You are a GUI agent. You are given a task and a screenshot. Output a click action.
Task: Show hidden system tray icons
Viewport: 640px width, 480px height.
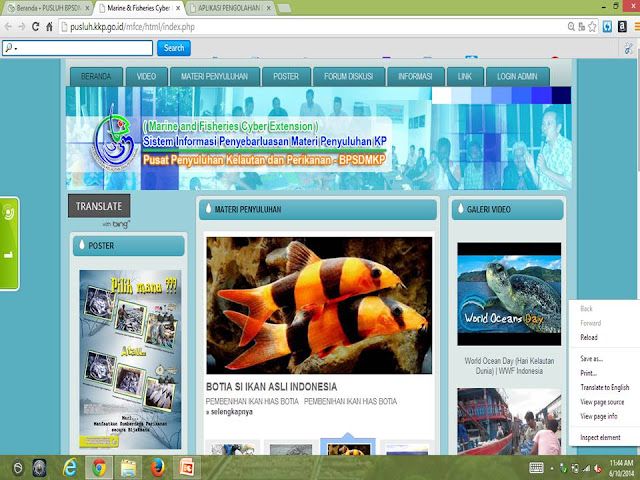[552, 468]
